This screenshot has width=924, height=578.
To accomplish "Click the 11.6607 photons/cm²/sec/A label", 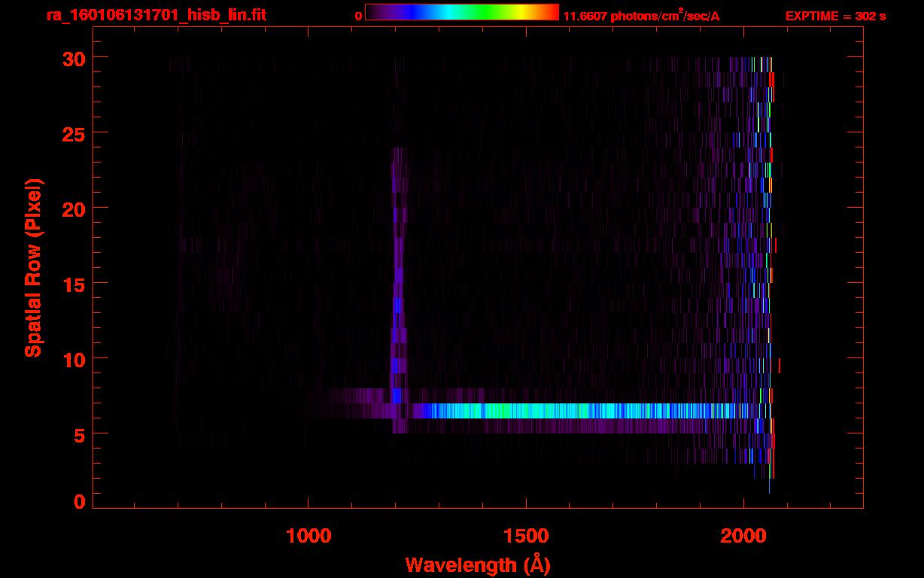I will click(x=641, y=16).
